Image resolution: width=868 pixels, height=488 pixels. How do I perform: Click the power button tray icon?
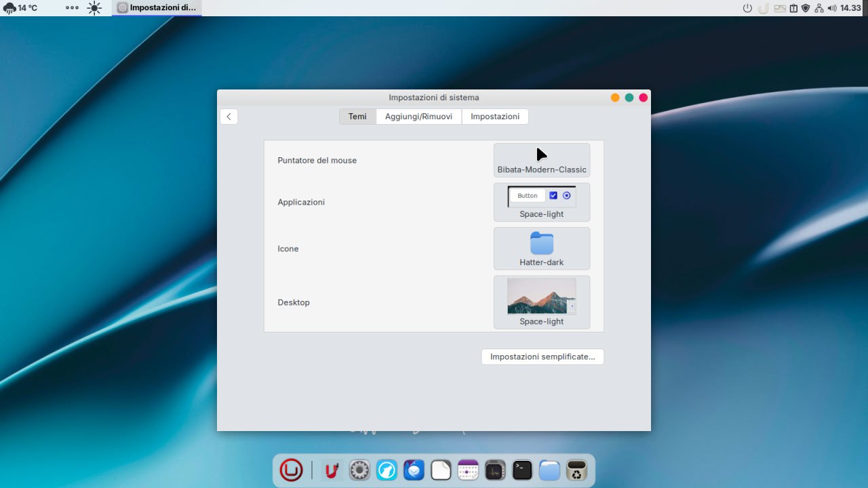pos(748,8)
